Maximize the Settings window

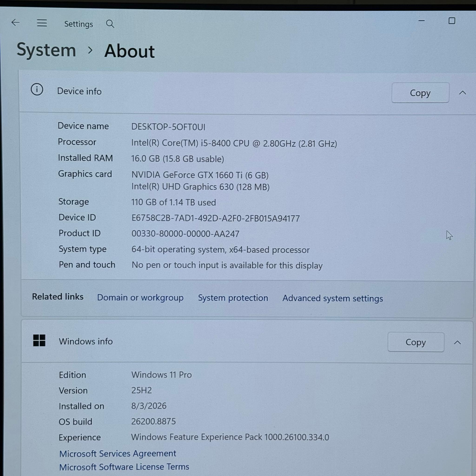(x=452, y=21)
